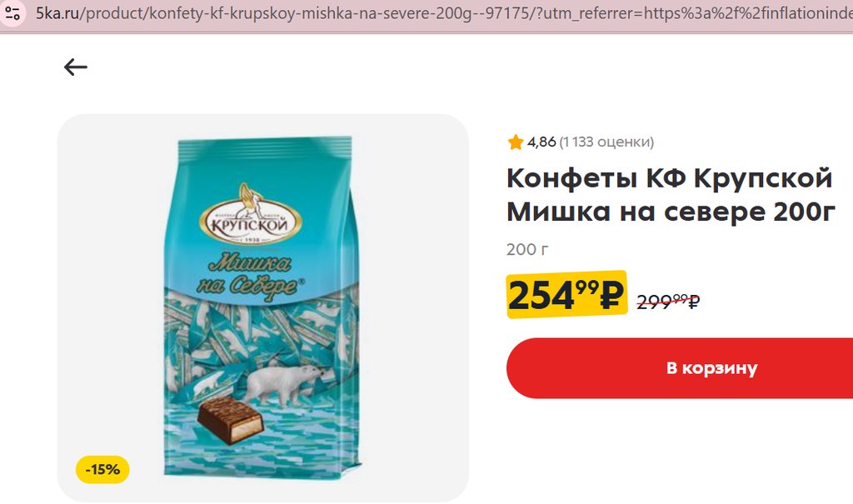This screenshot has height=504, width=853.
Task: Open site information icon in address bar
Action: (12, 13)
